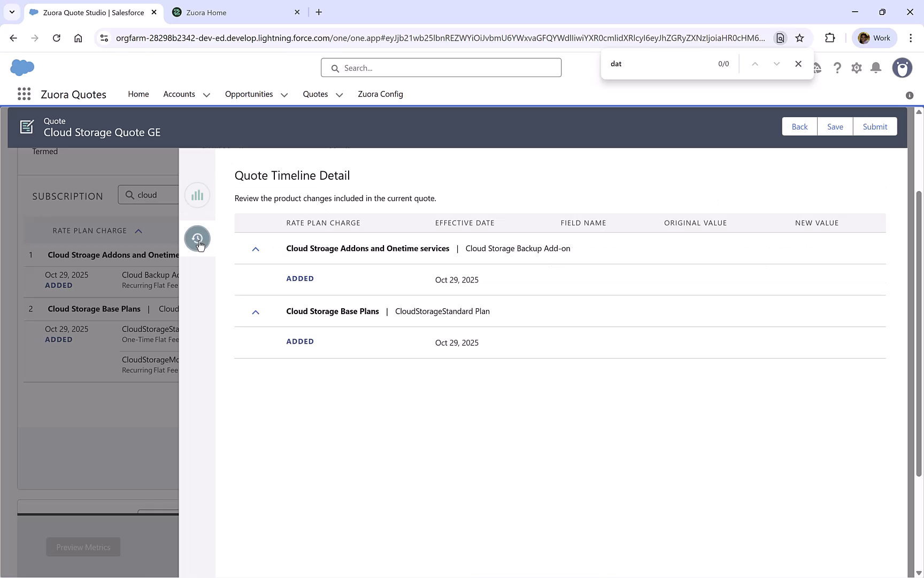Viewport: 924px width, 578px height.
Task: Open the Setup gear icon
Action: pyautogui.click(x=856, y=68)
